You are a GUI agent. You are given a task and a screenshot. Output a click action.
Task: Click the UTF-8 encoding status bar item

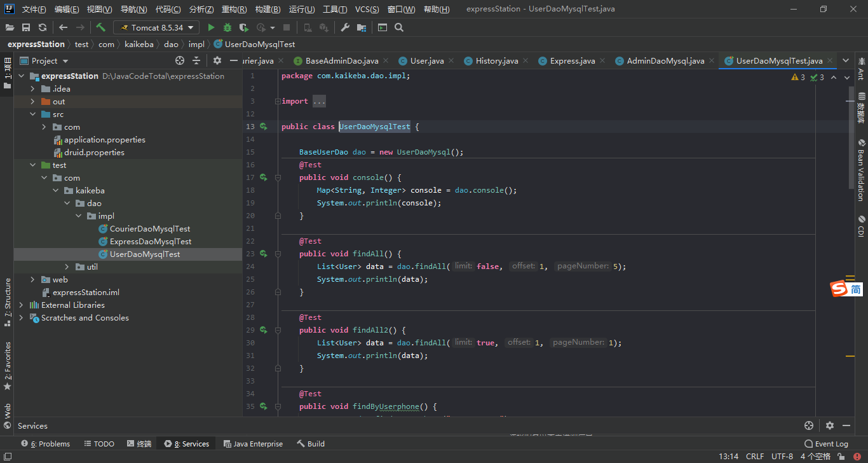tap(782, 456)
